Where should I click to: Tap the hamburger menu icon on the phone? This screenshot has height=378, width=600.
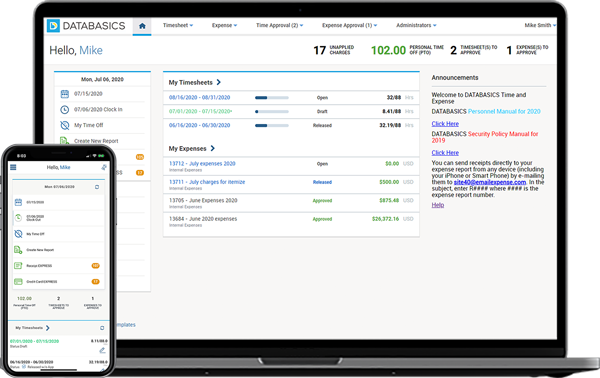coord(13,167)
